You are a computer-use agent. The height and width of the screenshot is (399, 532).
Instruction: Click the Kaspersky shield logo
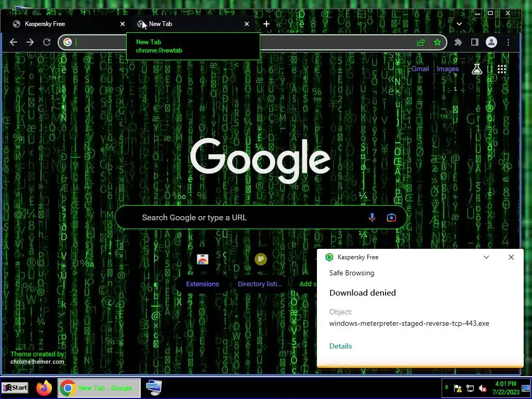(329, 257)
